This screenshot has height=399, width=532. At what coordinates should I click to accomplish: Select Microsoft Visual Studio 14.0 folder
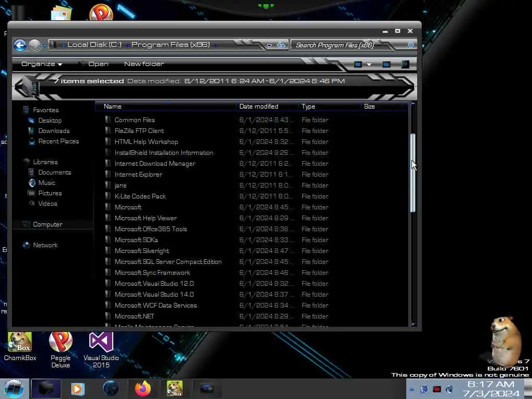coord(154,295)
